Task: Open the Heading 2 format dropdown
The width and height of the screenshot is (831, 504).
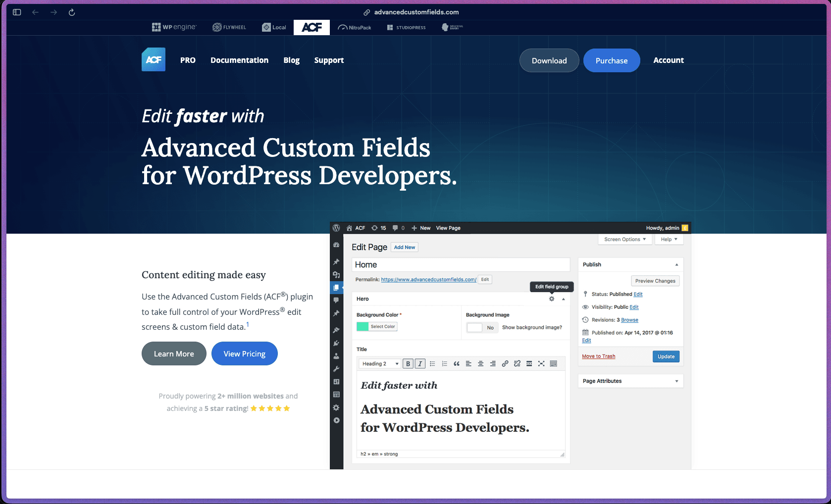Action: pyautogui.click(x=380, y=363)
